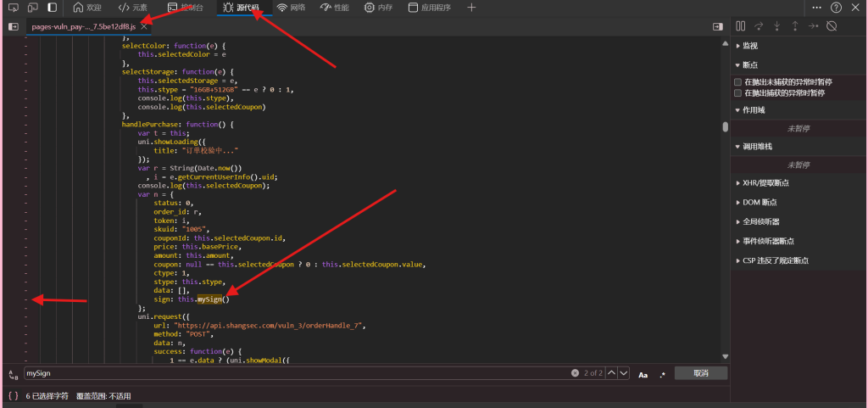Open DevTools help icon
This screenshot has height=408, width=868.
coord(836,8)
